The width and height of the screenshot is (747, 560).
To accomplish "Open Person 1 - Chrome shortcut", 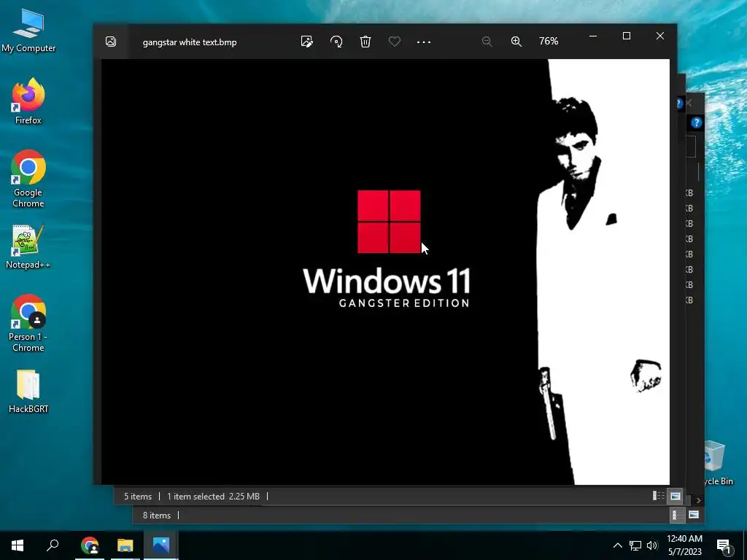I will click(x=28, y=323).
